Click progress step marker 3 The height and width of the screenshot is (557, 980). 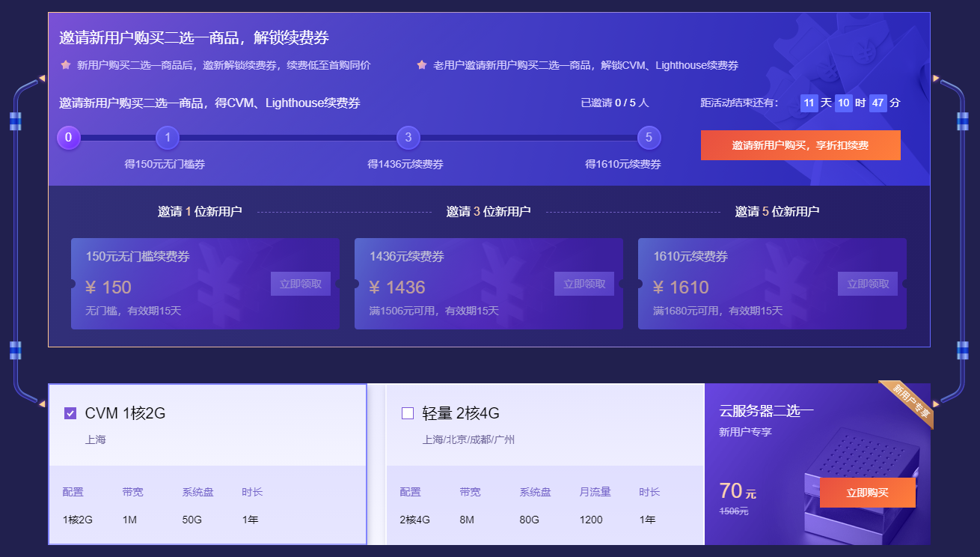[x=408, y=138]
